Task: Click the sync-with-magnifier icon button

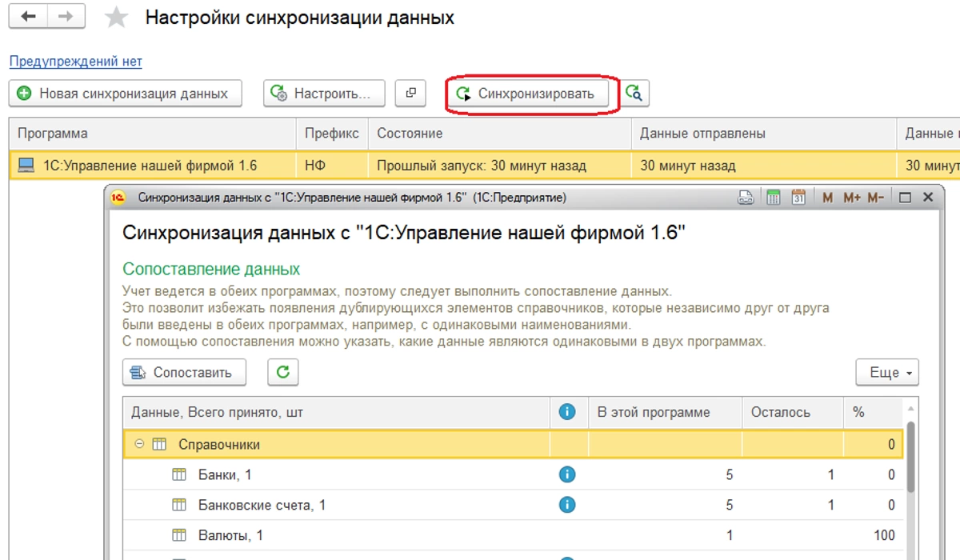Action: pos(634,94)
